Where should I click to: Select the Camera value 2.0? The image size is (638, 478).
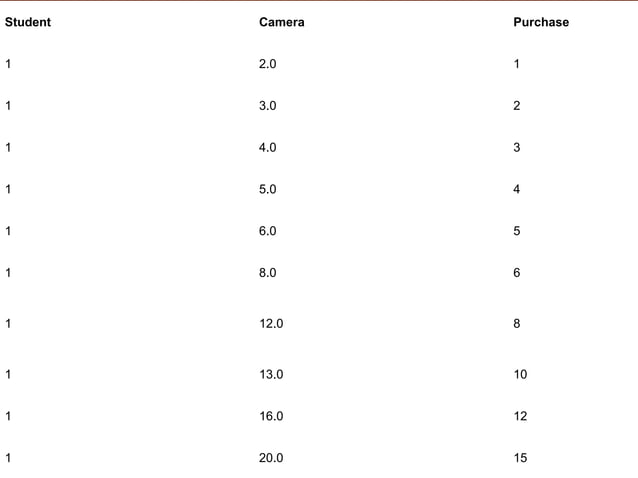pyautogui.click(x=267, y=64)
